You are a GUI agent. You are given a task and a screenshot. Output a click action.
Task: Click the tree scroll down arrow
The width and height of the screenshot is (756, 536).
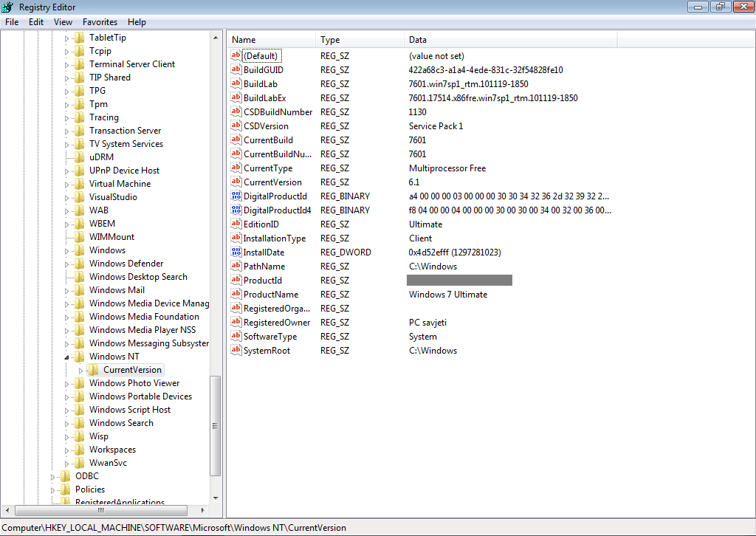coord(216,498)
